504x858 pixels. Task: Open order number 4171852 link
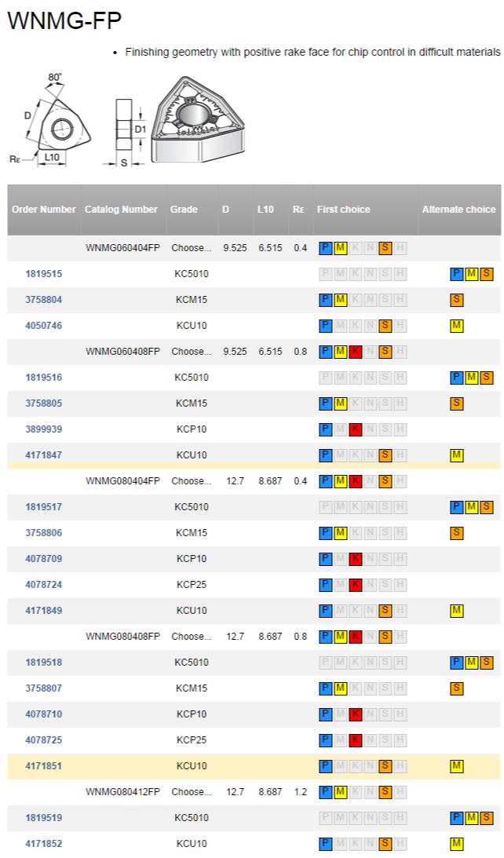(x=44, y=844)
